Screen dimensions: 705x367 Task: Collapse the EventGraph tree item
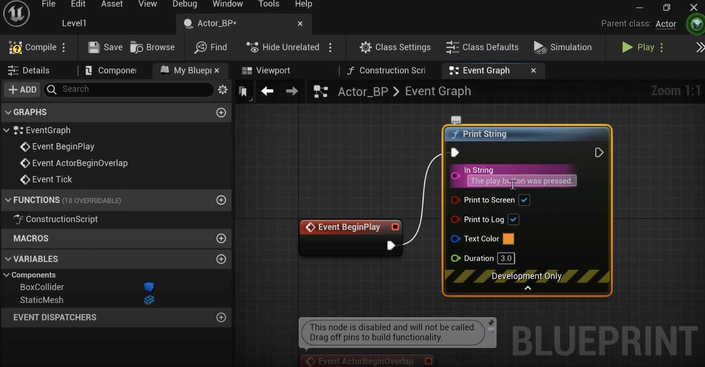tap(6, 130)
